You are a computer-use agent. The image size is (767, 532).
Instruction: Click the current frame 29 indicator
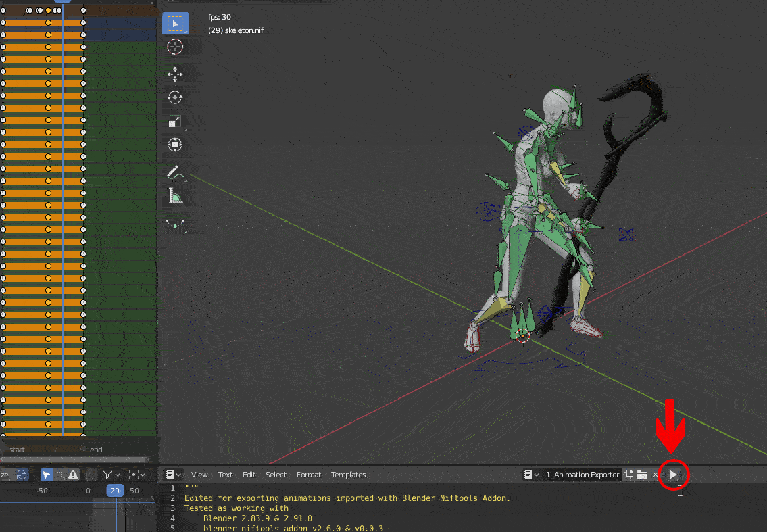[115, 490]
